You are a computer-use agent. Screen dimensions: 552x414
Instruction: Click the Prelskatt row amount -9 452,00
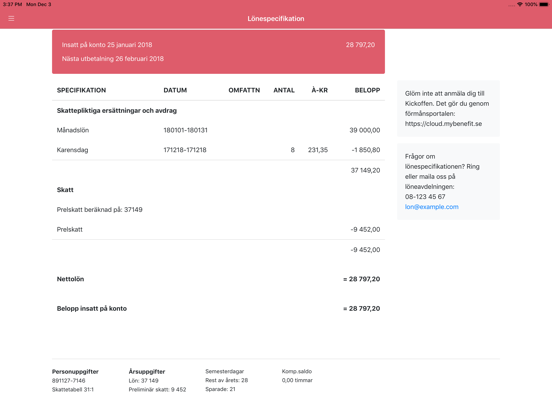pos(365,230)
